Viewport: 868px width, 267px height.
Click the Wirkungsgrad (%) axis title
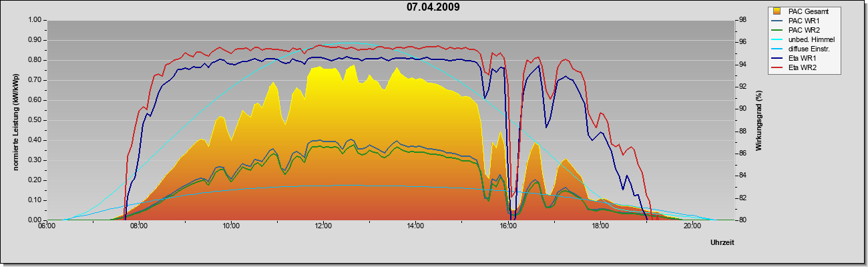pos(759,120)
